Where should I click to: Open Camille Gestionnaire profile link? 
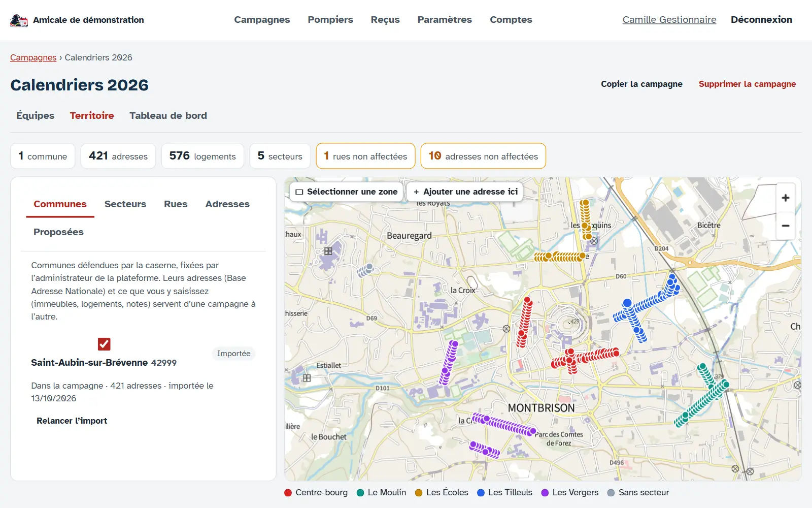[669, 20]
